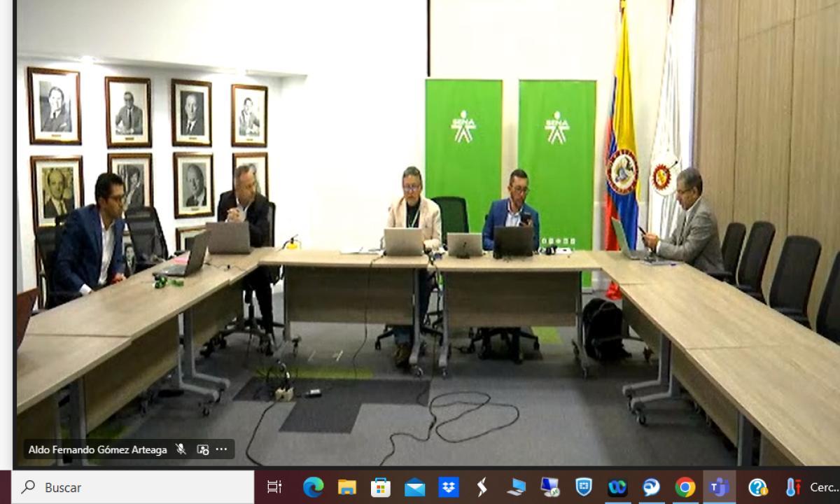840x504 pixels.
Task: Click the Buscar search box
Action: pyautogui.click(x=133, y=487)
